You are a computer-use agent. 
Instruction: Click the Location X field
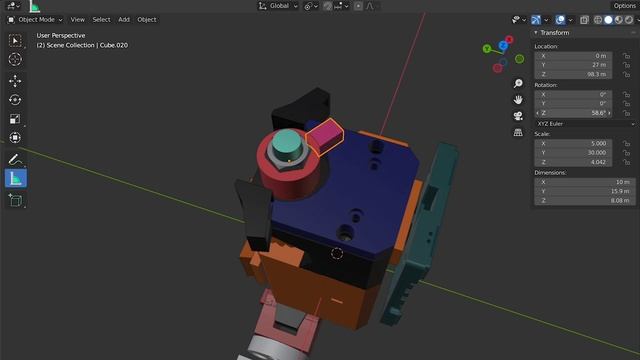pyautogui.click(x=573, y=56)
